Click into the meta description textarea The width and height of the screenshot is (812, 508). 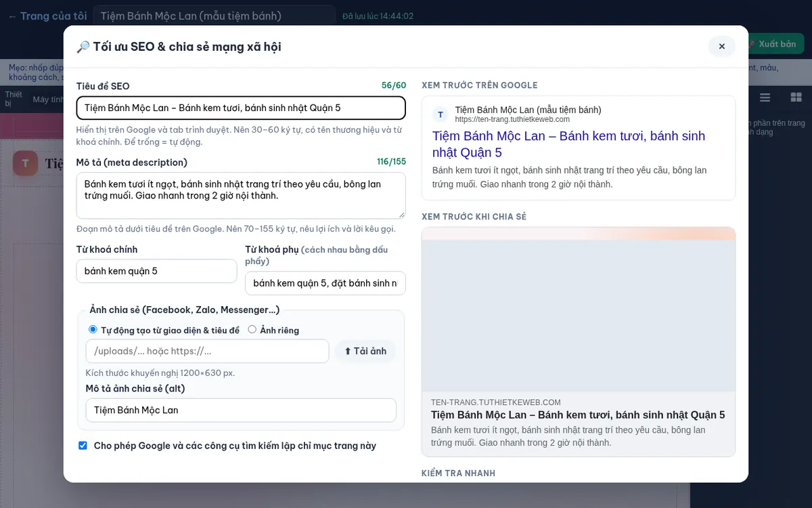coord(241,195)
